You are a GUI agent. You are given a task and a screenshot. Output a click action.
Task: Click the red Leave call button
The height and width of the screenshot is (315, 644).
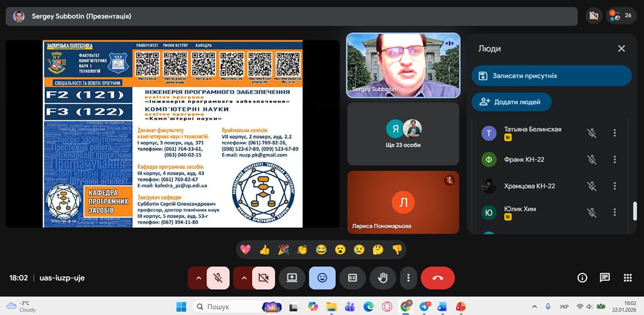(x=437, y=278)
